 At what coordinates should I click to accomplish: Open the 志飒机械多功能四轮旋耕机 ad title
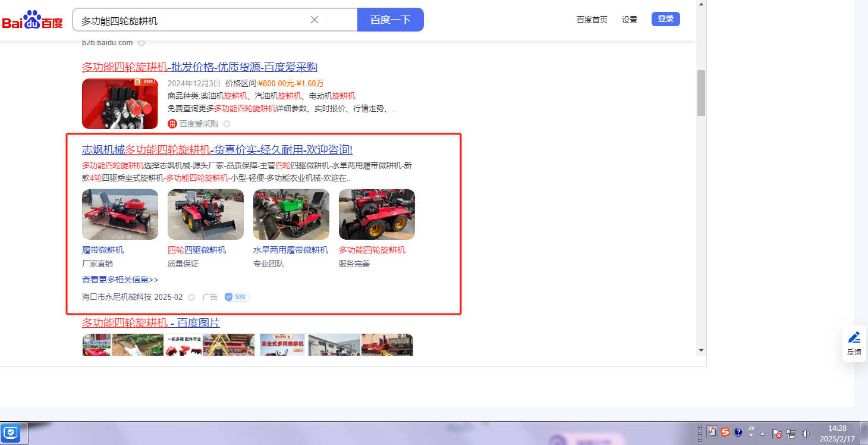(217, 149)
